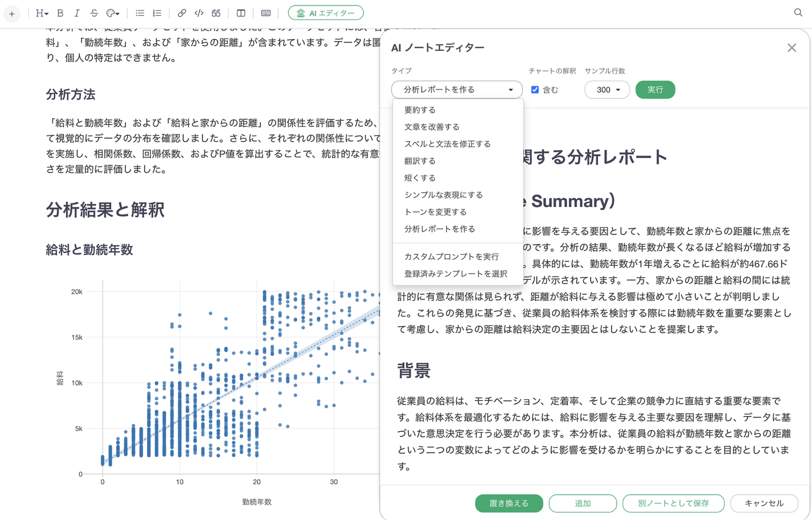Insert a numbered list
This screenshot has width=812, height=520.
(157, 13)
